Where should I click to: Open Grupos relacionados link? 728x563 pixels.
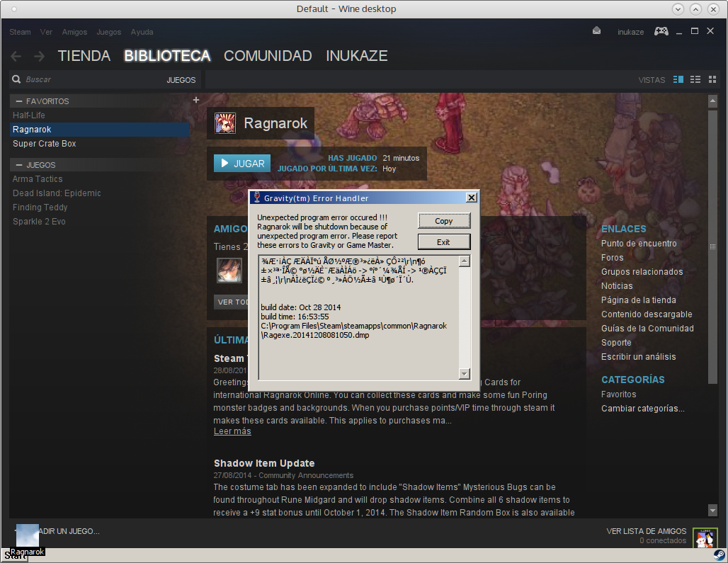coord(642,272)
